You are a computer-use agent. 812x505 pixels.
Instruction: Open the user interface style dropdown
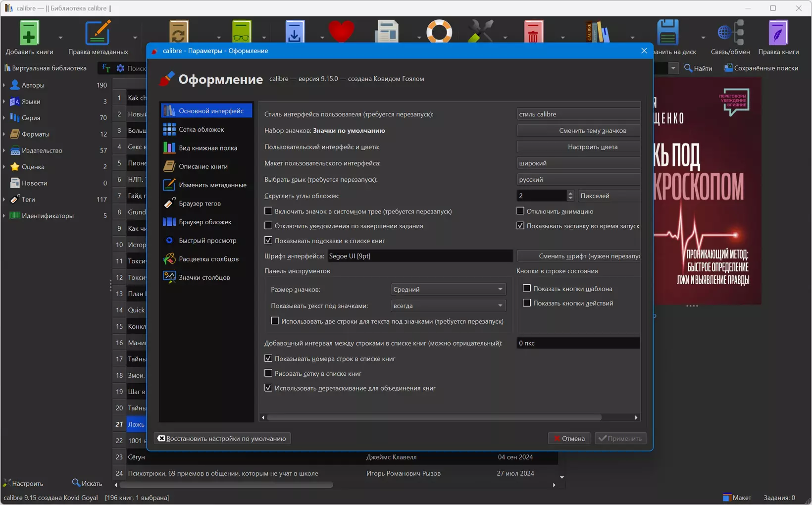pyautogui.click(x=578, y=114)
